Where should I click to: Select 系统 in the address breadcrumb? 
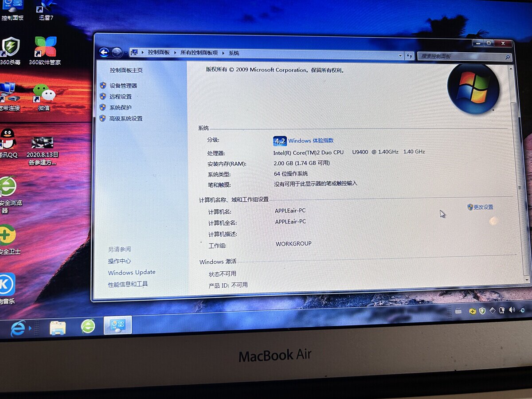tap(234, 53)
